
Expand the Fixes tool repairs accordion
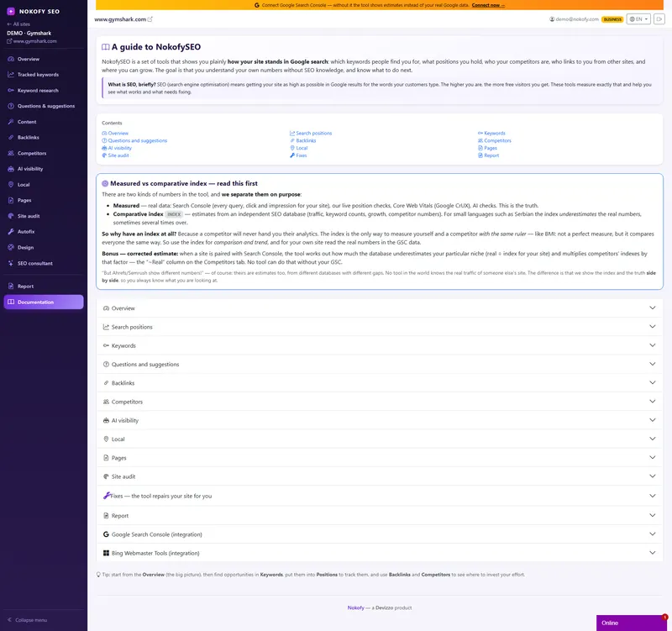[x=380, y=496]
